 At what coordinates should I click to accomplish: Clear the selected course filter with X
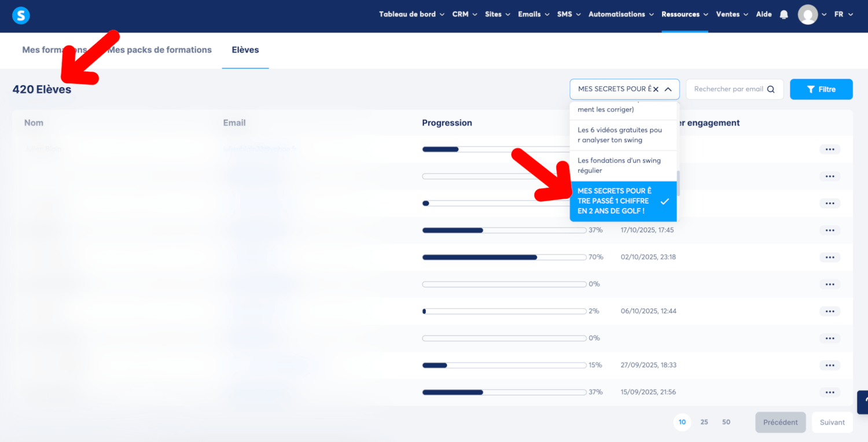point(656,90)
